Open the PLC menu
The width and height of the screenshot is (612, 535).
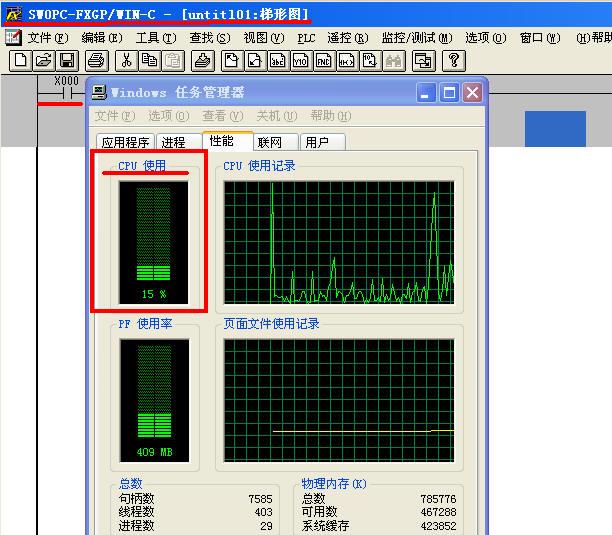pyautogui.click(x=306, y=38)
